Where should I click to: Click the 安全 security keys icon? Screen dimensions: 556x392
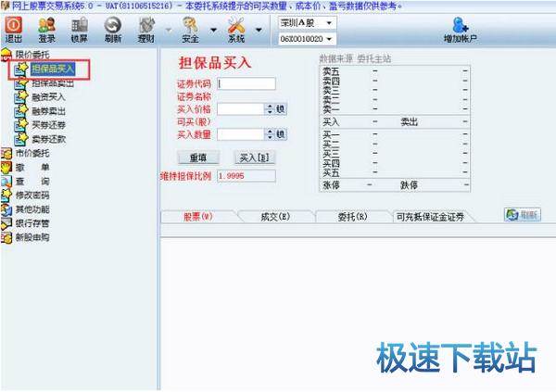pyautogui.click(x=190, y=30)
